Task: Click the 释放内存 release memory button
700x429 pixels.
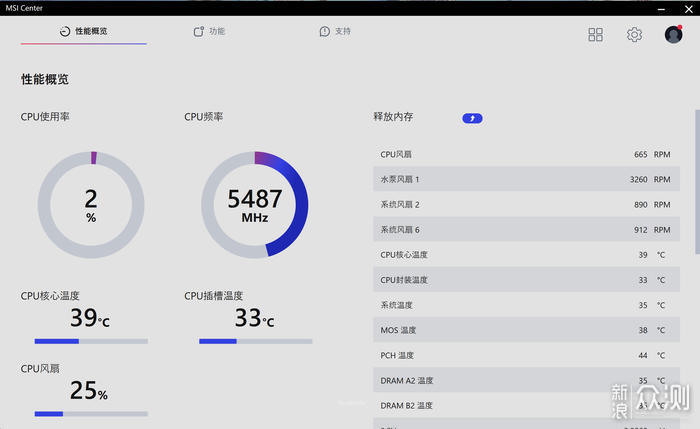Action: [x=472, y=118]
